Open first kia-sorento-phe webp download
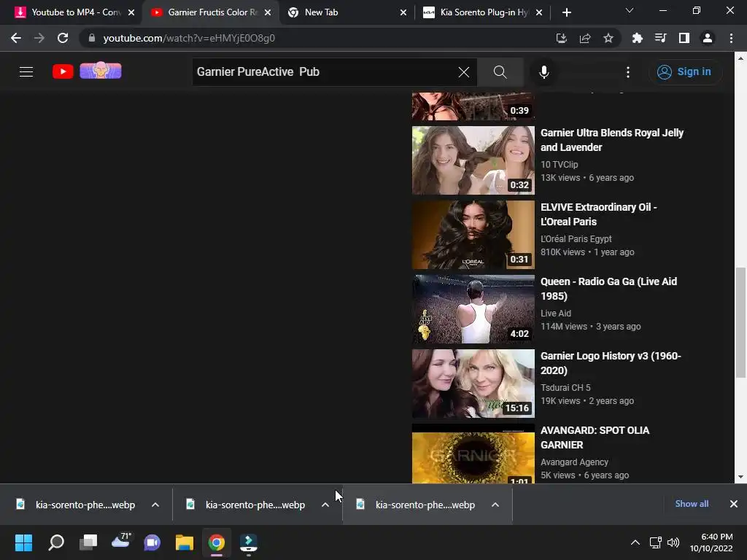The height and width of the screenshot is (560, 747). (x=76, y=505)
